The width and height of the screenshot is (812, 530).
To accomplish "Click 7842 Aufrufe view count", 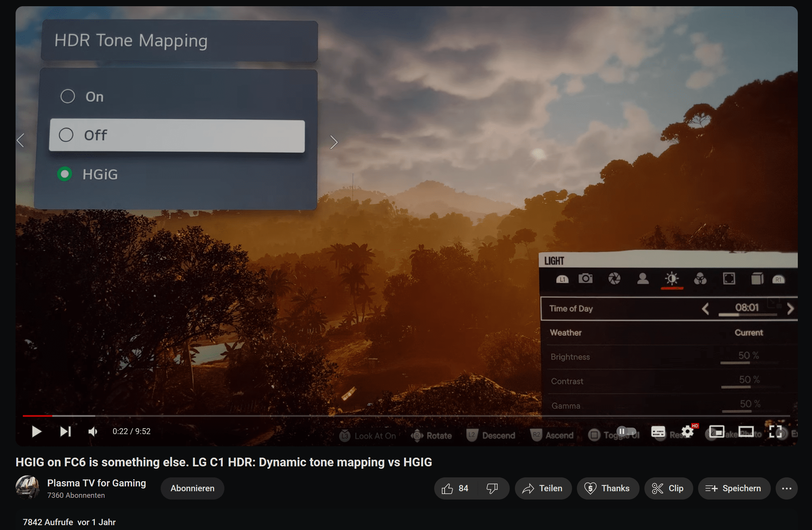I will pos(48,522).
